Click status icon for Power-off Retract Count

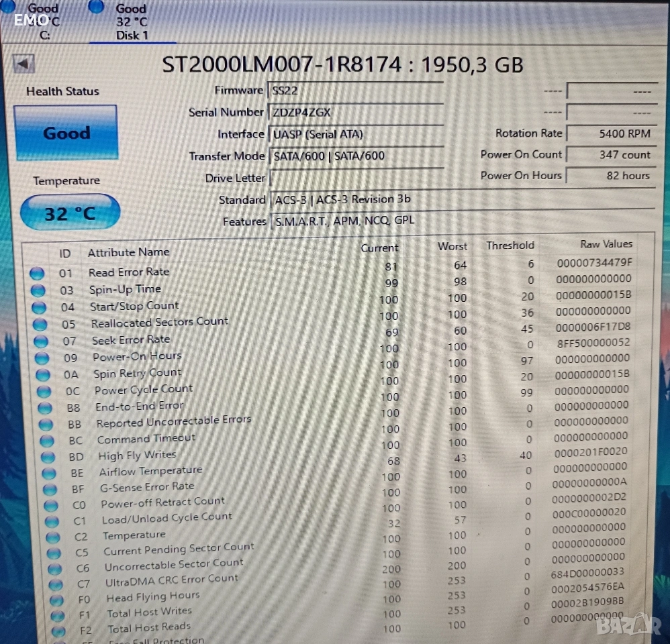click(x=51, y=505)
